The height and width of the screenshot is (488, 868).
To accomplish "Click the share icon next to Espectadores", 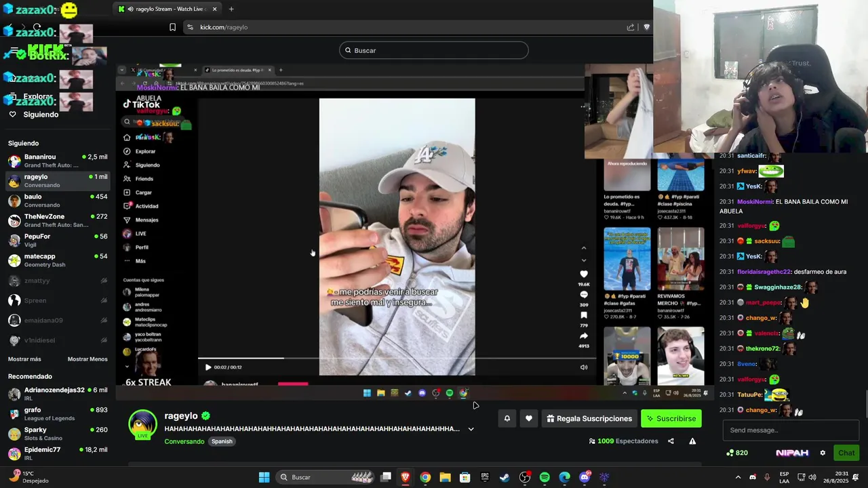I will click(671, 441).
